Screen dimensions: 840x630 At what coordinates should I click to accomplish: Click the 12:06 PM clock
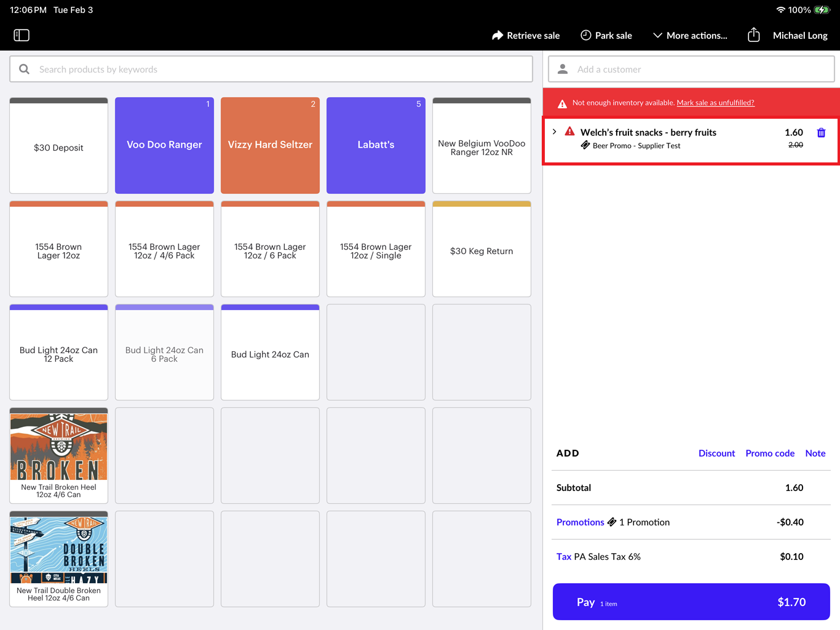click(x=28, y=10)
